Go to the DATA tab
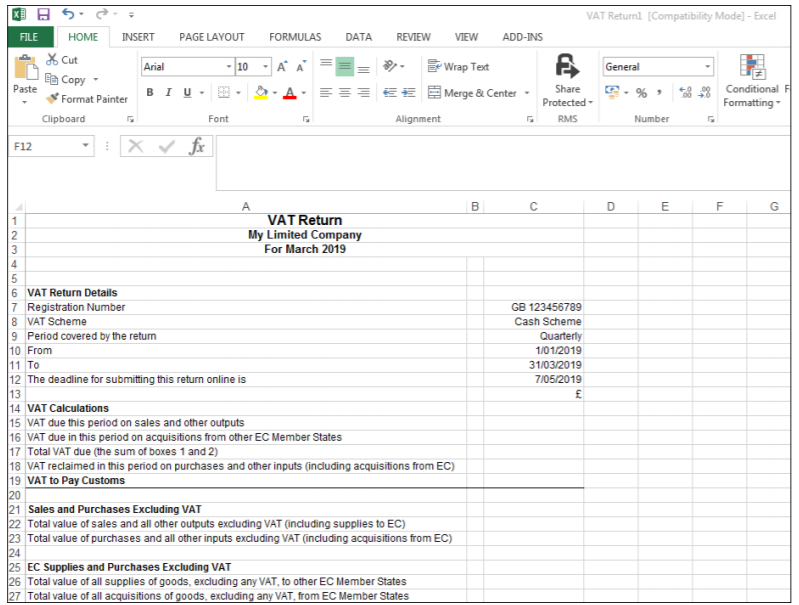The width and height of the screenshot is (799, 605). 358,37
